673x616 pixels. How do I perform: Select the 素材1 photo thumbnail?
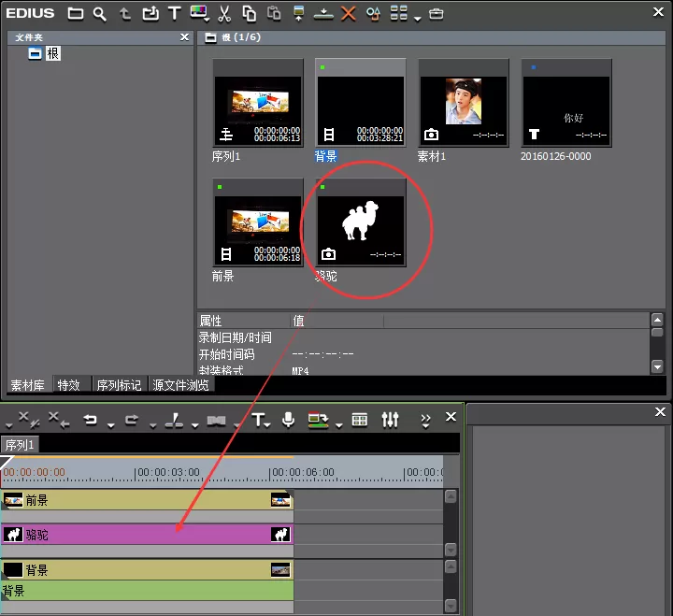tap(464, 103)
